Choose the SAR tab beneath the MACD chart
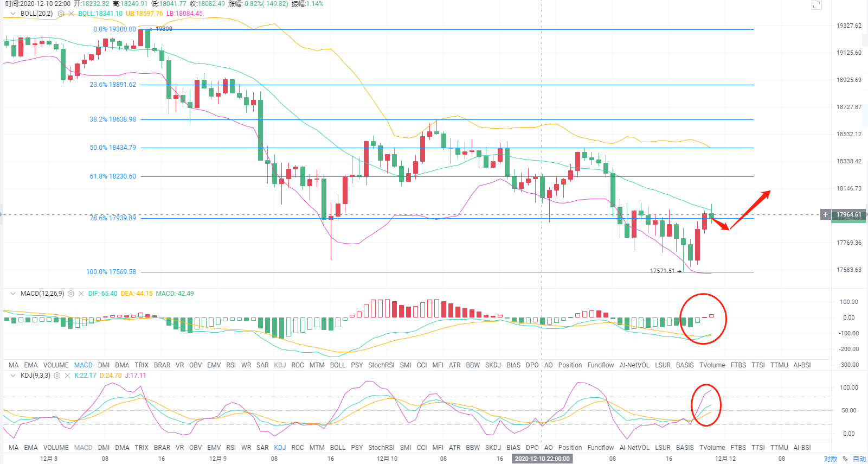This screenshot has height=464, width=868. click(x=262, y=365)
